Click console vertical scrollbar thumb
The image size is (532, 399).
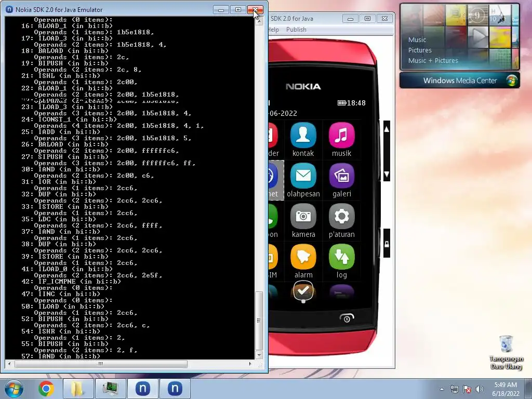click(x=259, y=321)
